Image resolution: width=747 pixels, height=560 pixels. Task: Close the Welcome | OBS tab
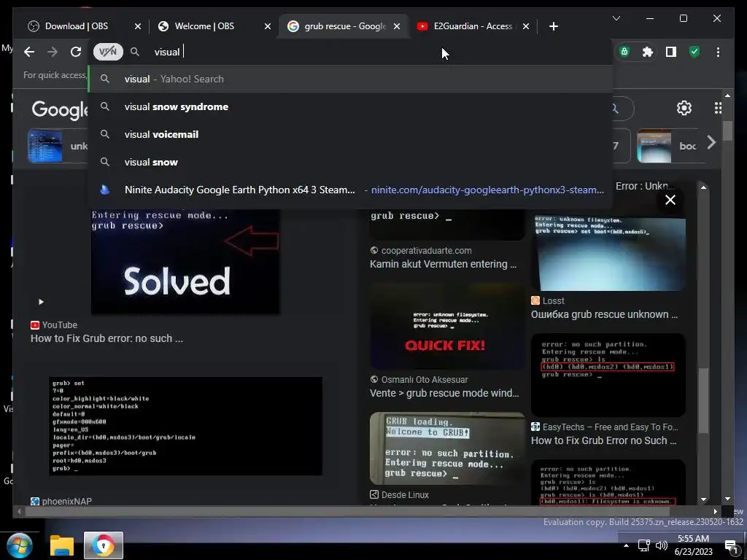click(x=267, y=26)
